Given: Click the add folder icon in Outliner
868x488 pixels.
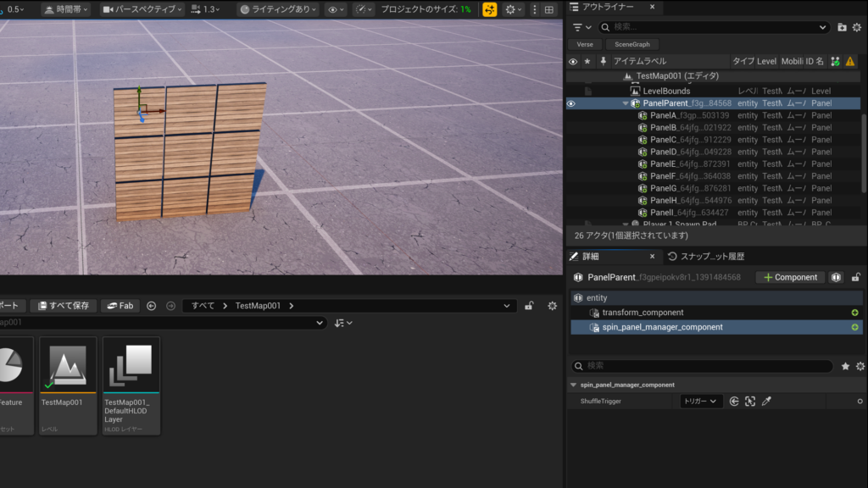Looking at the screenshot, I should (x=842, y=27).
